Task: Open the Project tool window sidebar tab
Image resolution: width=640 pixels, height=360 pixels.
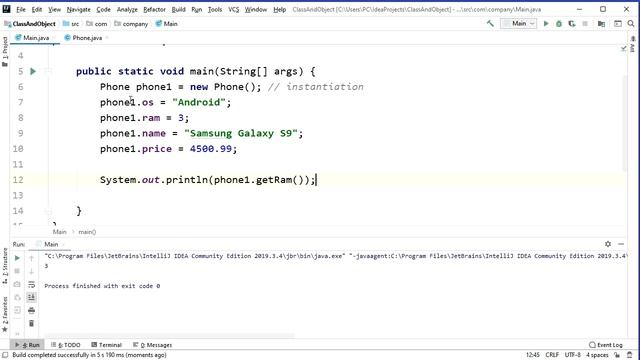Action: click(x=5, y=52)
